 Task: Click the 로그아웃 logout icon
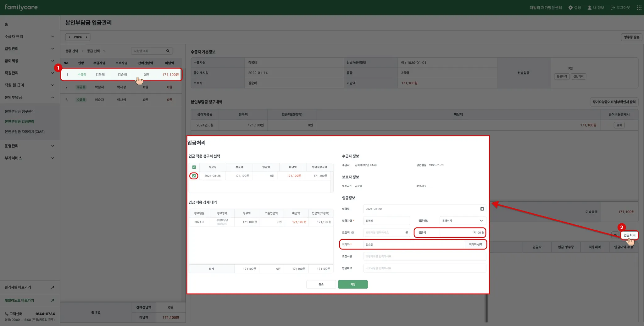pyautogui.click(x=613, y=8)
